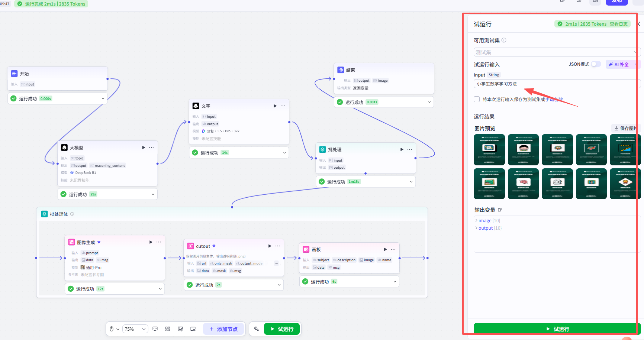The width and height of the screenshot is (644, 340).
Task: Run the 大模型 node with its play icon
Action: [x=144, y=148]
